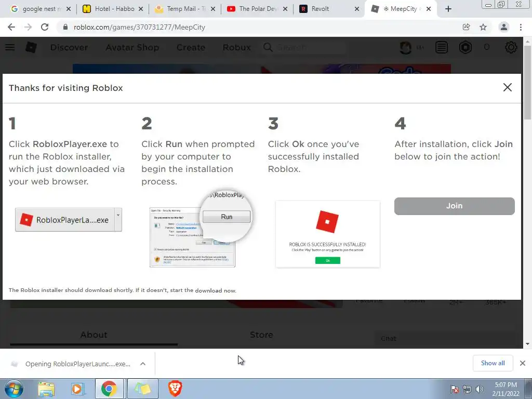Viewport: 532px width, 399px height.
Task: Click the Roblox avatar headshot icon
Action: click(405, 47)
